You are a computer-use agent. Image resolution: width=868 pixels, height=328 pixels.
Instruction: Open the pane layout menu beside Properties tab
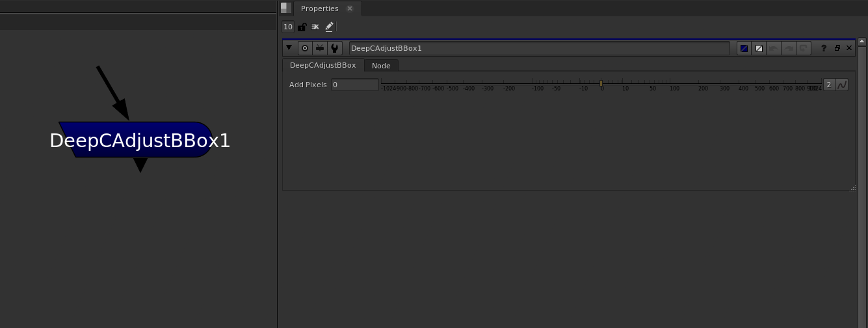coord(286,8)
